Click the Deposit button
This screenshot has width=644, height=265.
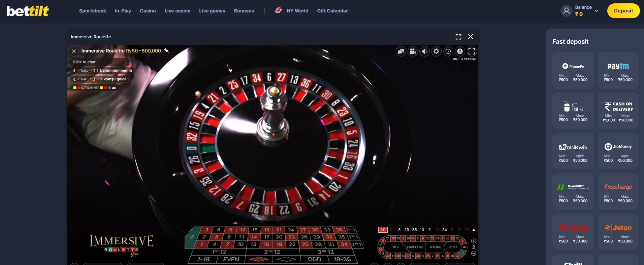tap(623, 11)
